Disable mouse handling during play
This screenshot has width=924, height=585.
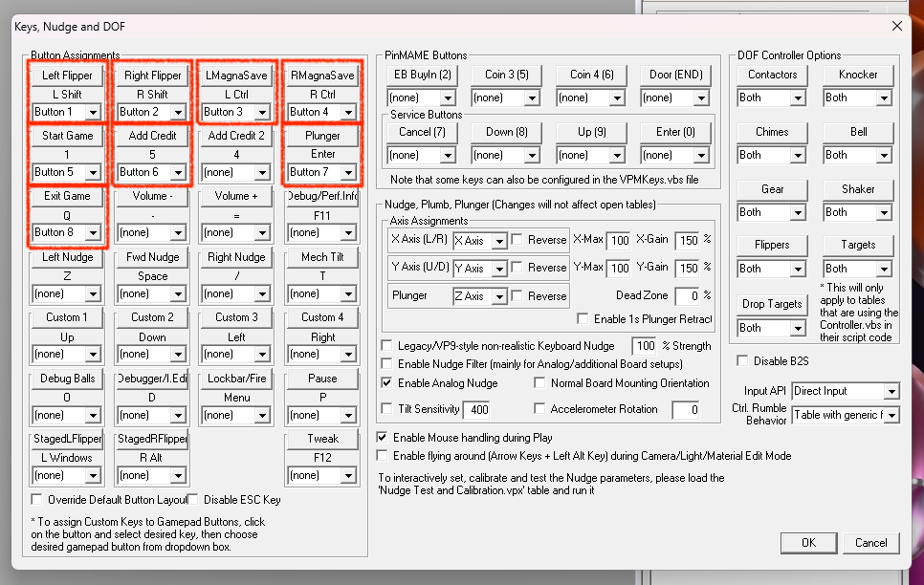pos(383,438)
